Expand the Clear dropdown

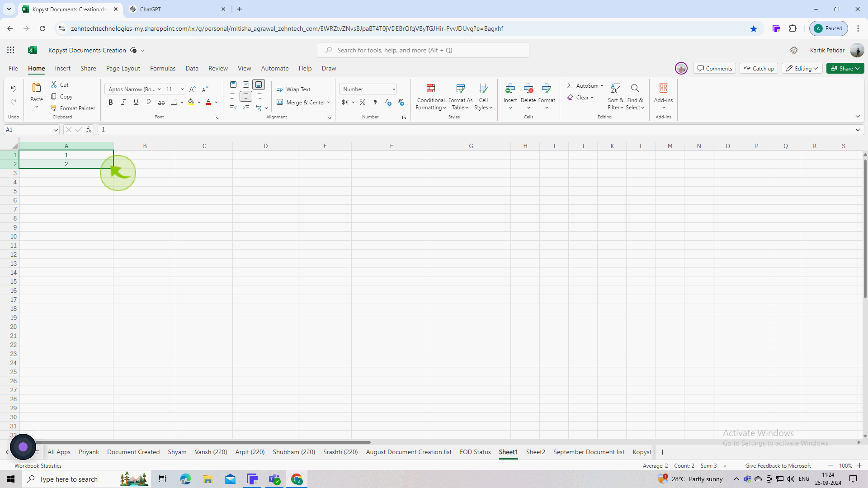[x=592, y=97]
